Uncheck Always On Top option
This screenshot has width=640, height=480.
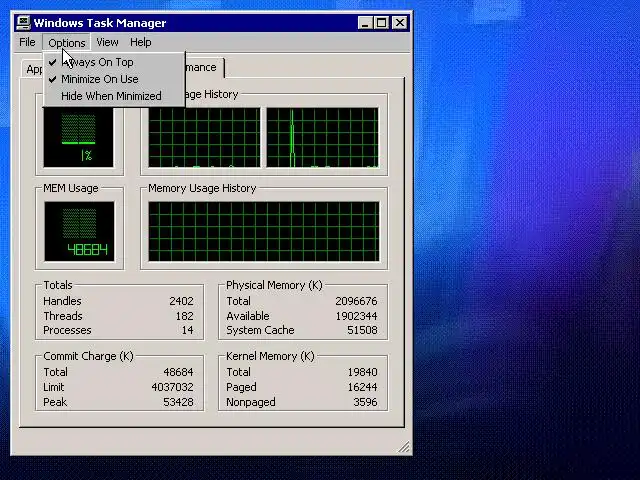point(113,62)
